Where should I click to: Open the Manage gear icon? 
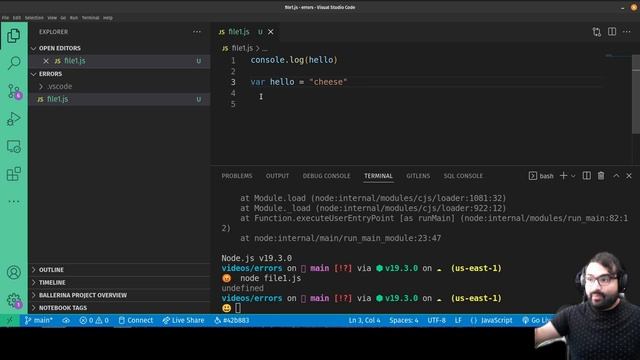[14, 300]
